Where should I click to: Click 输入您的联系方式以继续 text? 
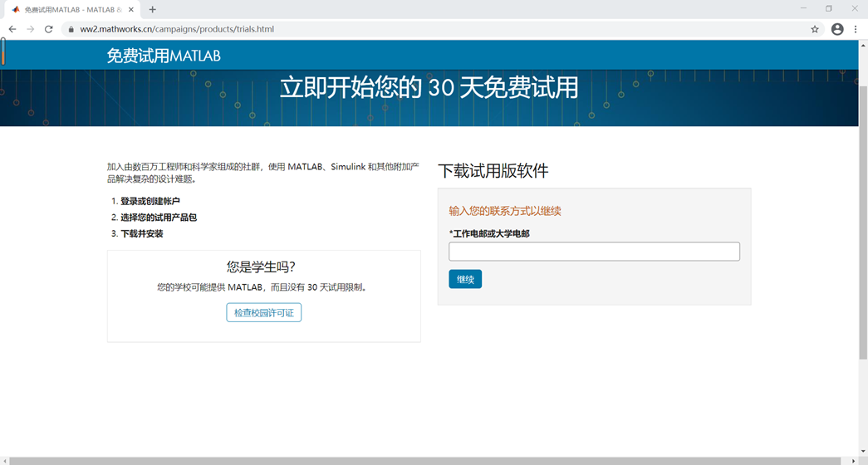pyautogui.click(x=505, y=211)
